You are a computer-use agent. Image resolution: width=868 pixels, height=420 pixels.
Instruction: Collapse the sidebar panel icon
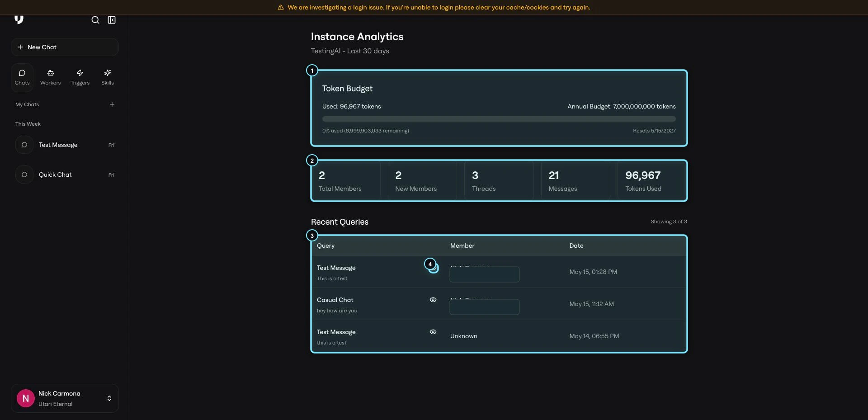tap(112, 20)
